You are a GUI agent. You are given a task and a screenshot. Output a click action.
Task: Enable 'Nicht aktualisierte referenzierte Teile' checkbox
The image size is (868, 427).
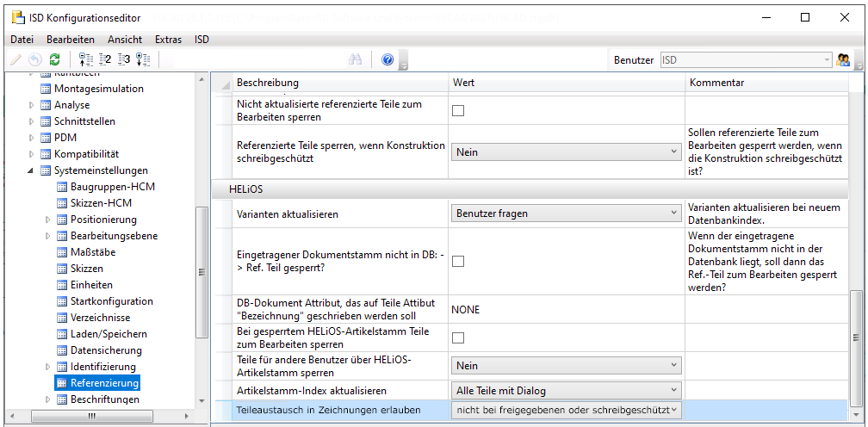[x=458, y=110]
